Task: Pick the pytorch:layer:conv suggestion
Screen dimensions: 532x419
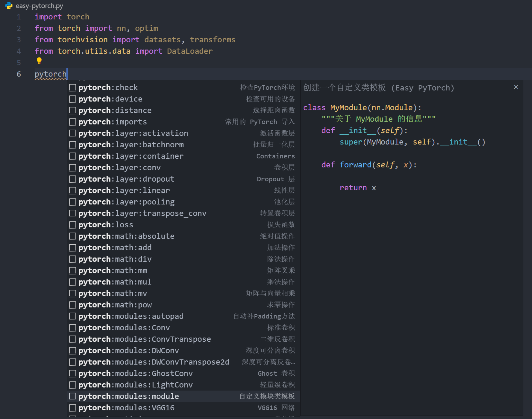Action: 184,168
